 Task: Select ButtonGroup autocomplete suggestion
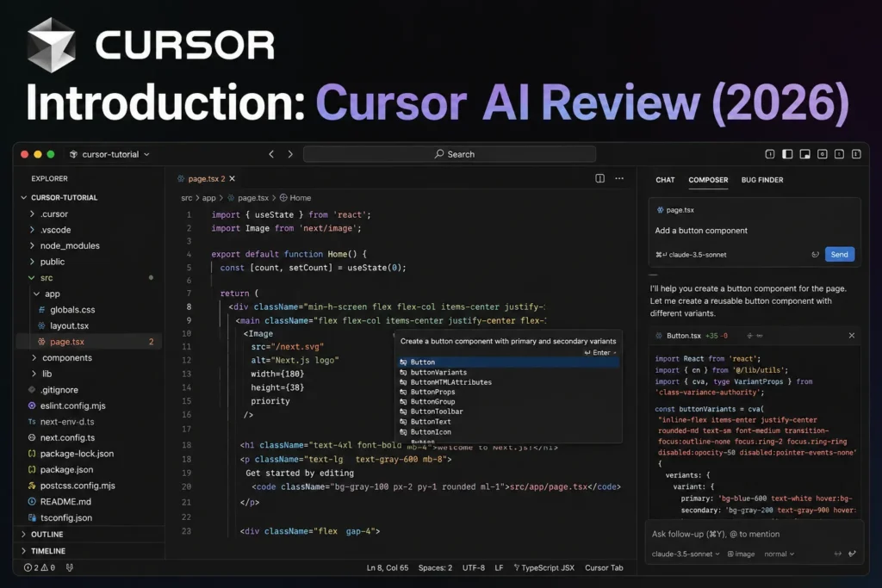(x=508, y=401)
